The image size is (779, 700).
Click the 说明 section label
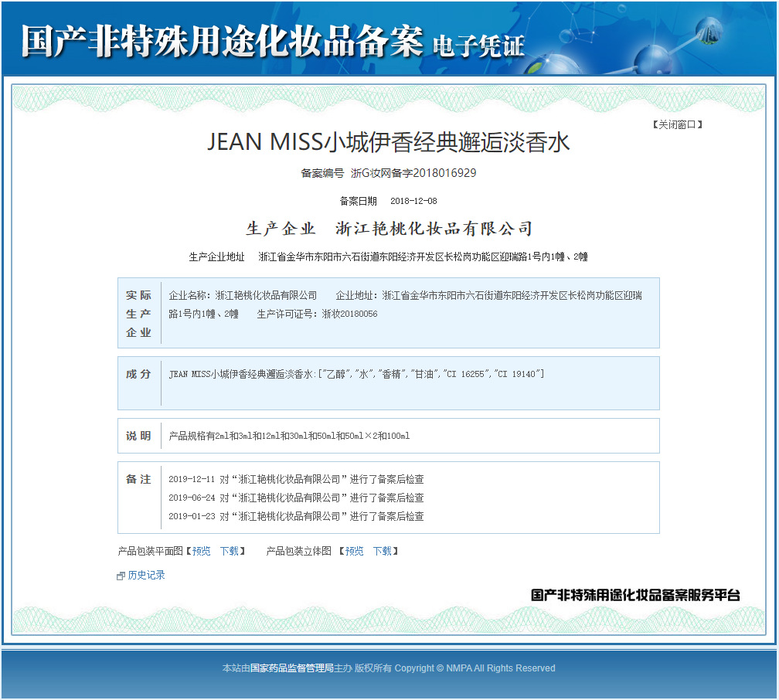[138, 436]
